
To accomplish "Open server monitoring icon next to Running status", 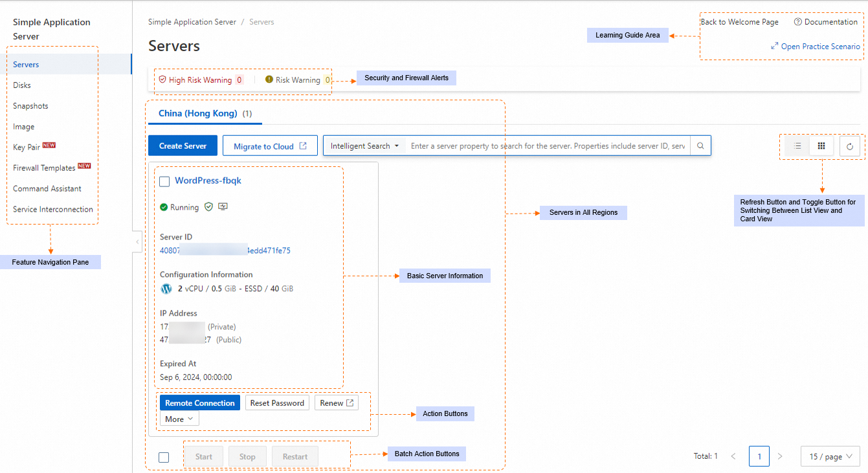I will point(221,206).
